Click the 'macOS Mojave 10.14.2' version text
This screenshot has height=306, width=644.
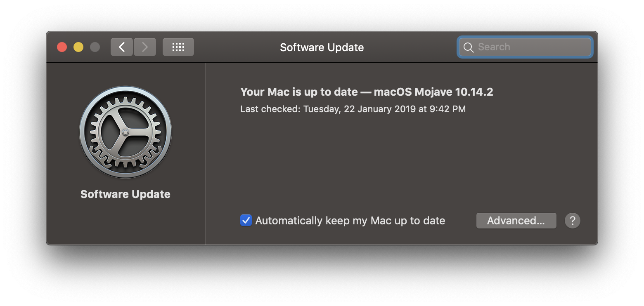coord(433,92)
